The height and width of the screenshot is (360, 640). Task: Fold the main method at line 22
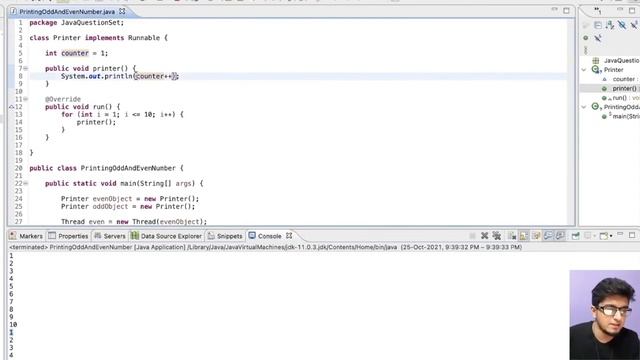[26, 184]
